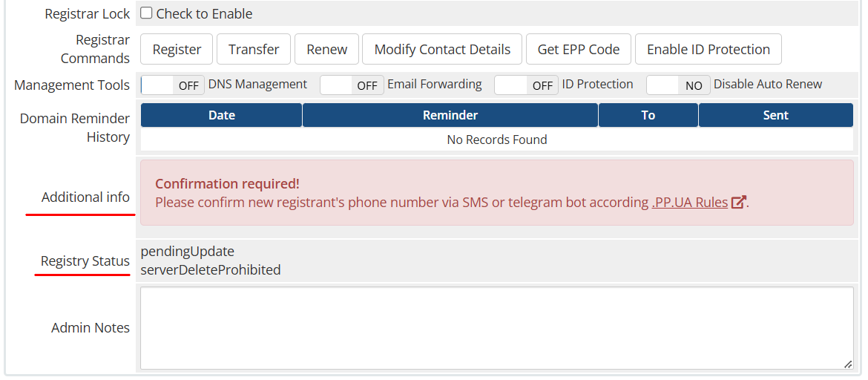Grab the Admin Notes resize handle
The image size is (868, 380).
(x=848, y=364)
